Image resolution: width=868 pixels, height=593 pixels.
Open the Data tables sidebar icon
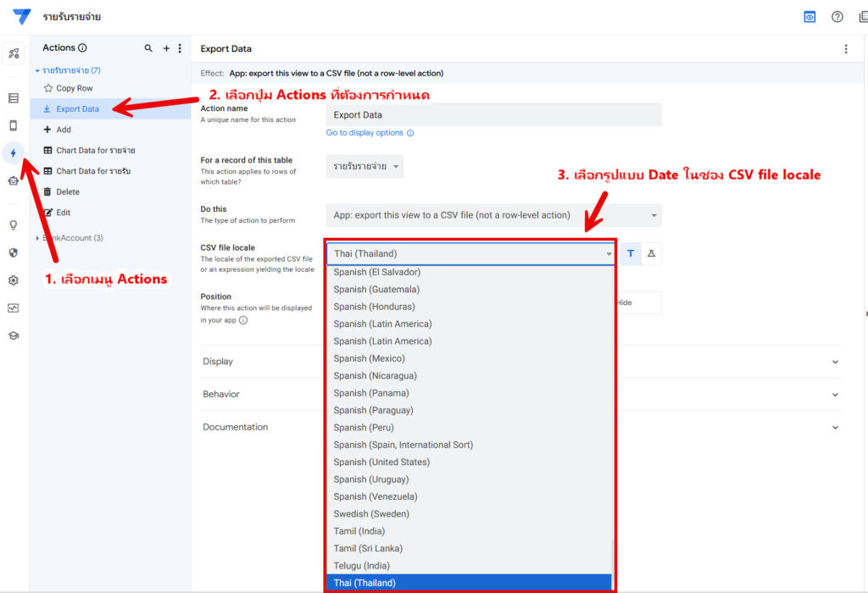click(14, 98)
